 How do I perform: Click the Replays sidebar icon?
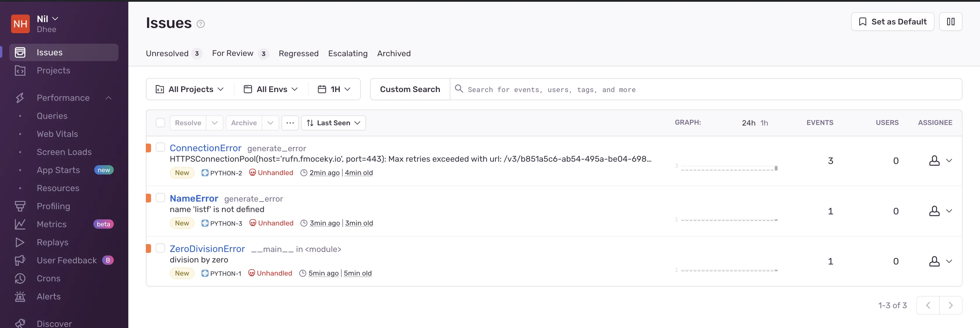[20, 242]
